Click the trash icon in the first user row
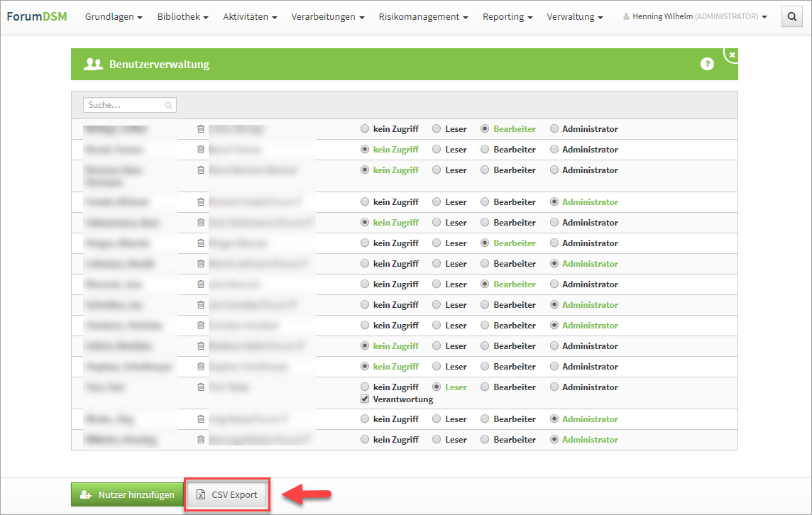This screenshot has height=515, width=812. 201,129
